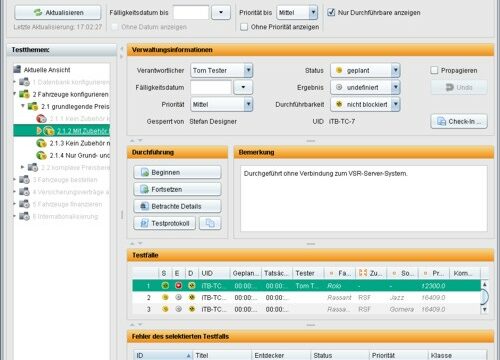
Task: Click Kom... column header
Action: tap(465, 273)
